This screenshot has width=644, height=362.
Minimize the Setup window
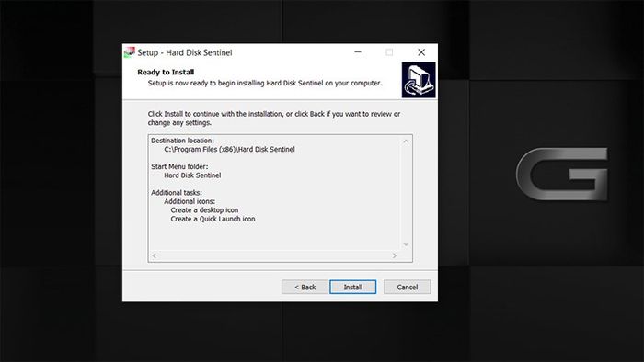358,52
